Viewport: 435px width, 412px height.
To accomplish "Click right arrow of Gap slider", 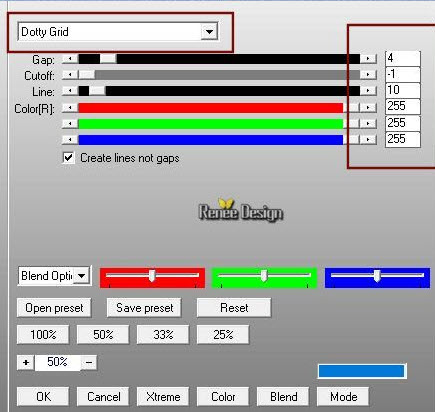I will 368,59.
